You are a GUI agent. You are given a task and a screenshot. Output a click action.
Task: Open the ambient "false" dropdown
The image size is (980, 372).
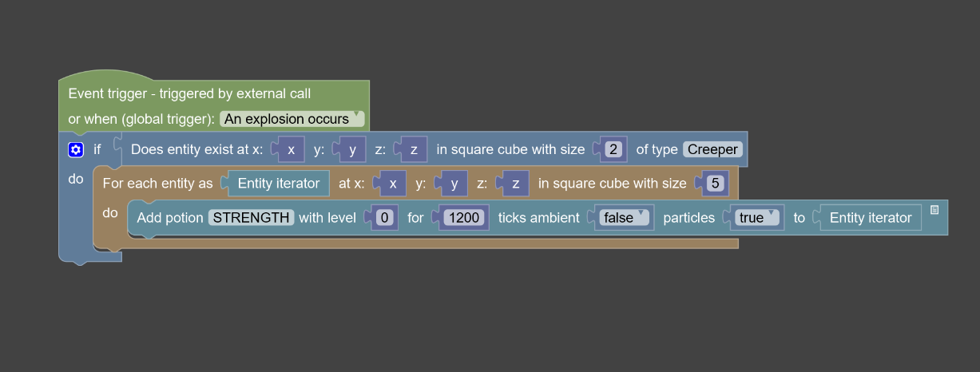click(x=625, y=218)
